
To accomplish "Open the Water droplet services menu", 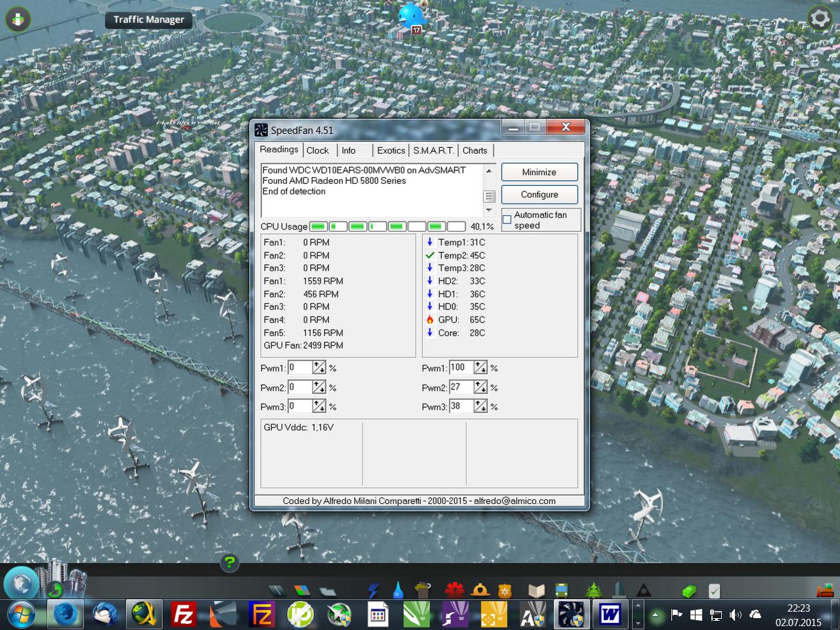I will pos(398,590).
